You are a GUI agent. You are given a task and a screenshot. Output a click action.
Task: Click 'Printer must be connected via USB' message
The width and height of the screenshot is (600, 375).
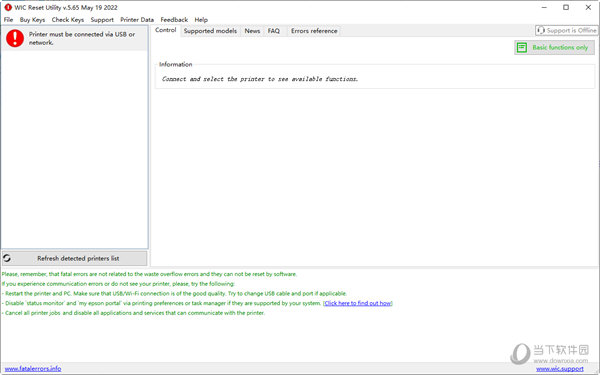[x=82, y=38]
